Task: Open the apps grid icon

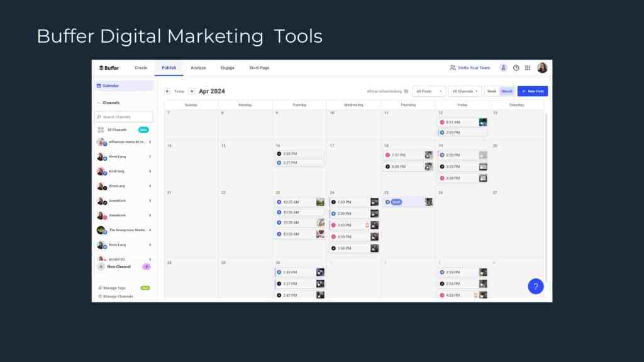Action: (528, 68)
